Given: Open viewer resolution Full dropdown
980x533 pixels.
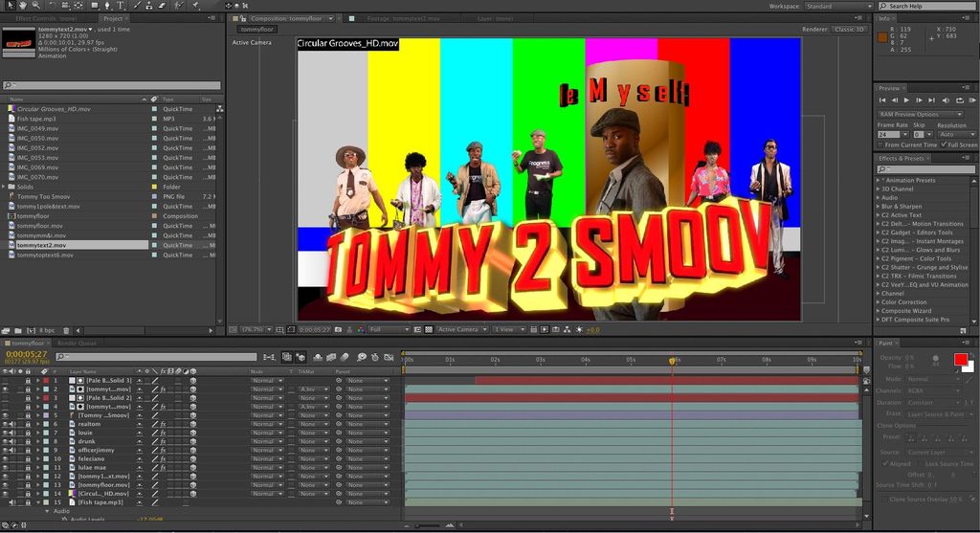Looking at the screenshot, I should tap(389, 329).
